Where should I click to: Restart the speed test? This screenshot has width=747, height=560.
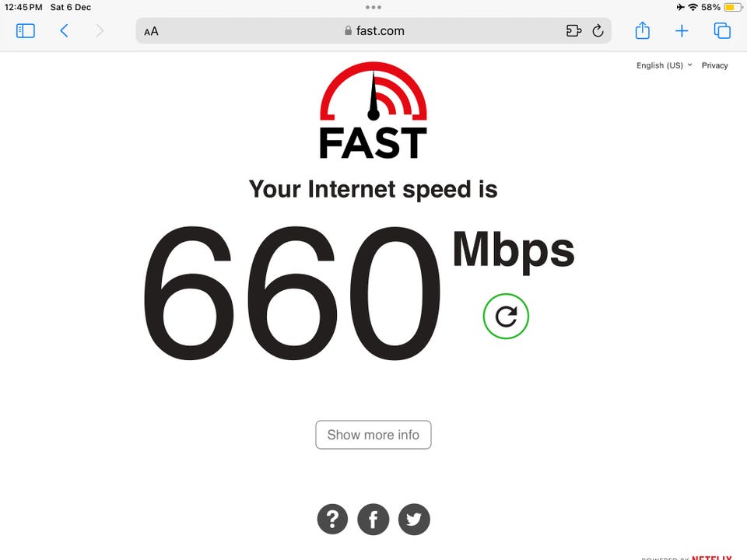click(506, 317)
